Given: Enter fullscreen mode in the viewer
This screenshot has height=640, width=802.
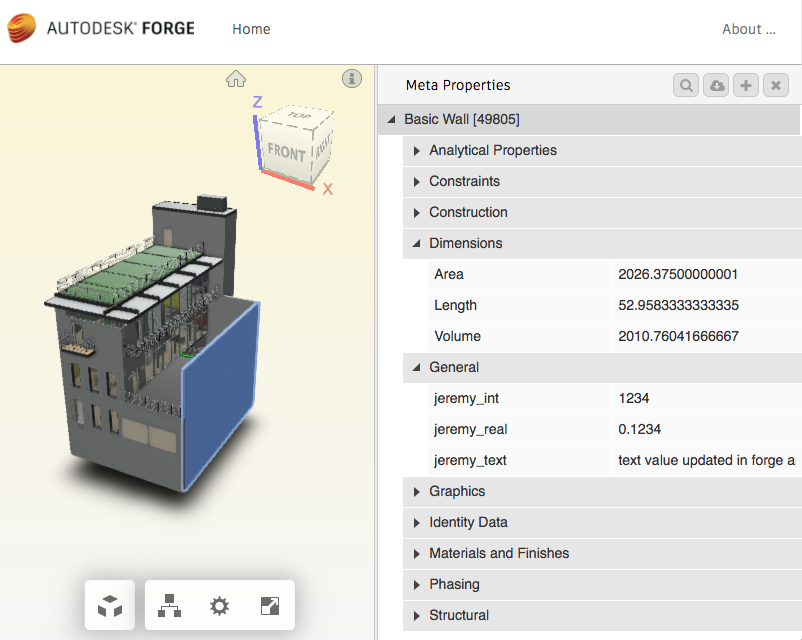Looking at the screenshot, I should click(269, 605).
